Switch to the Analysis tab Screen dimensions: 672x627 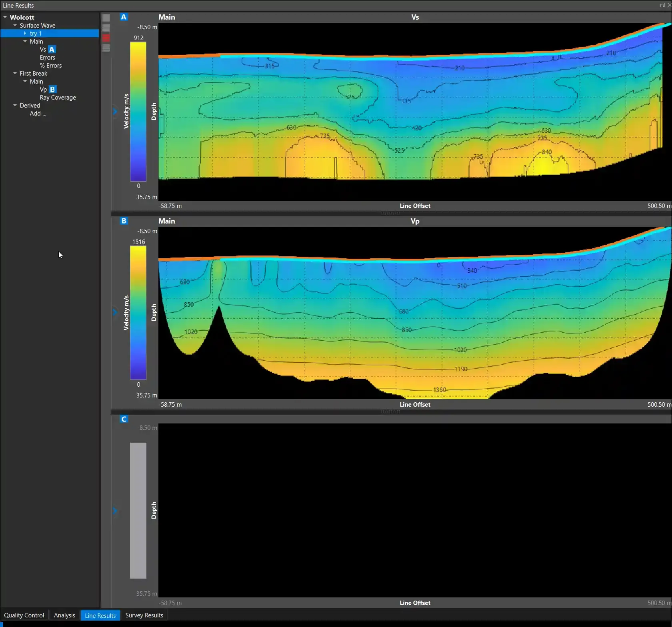tap(64, 615)
